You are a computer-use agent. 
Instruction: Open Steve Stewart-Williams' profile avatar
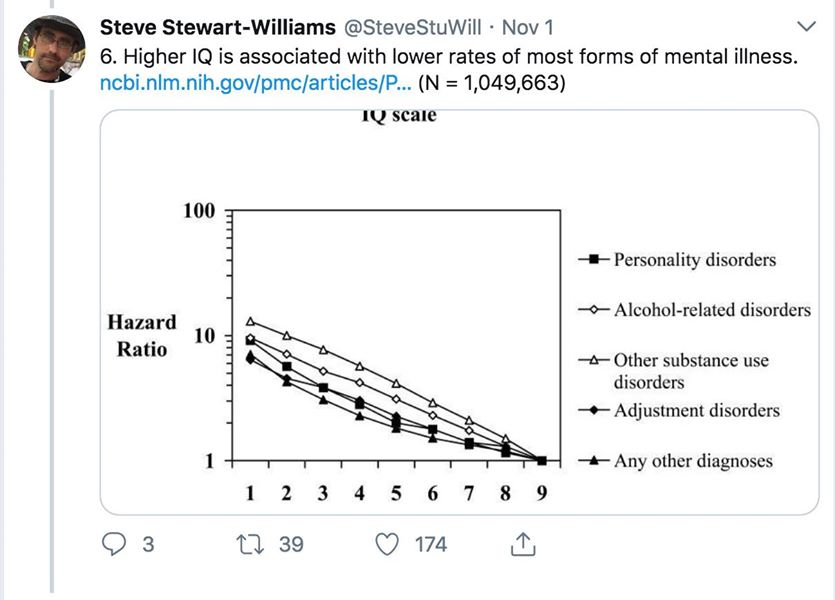[52, 49]
